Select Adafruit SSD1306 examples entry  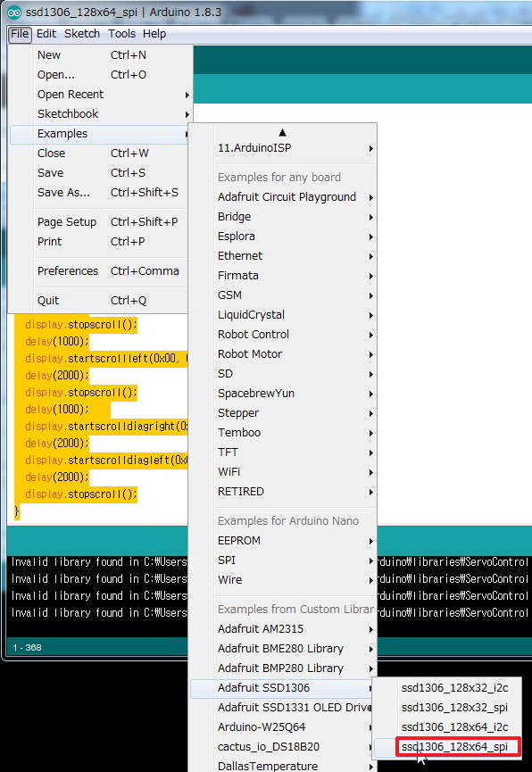[283, 688]
